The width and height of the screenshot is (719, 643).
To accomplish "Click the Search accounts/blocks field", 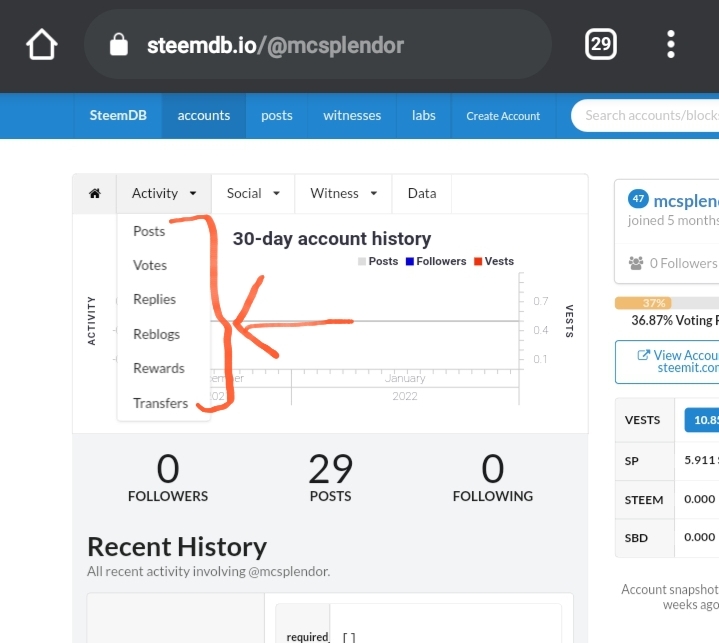I will pyautogui.click(x=647, y=116).
